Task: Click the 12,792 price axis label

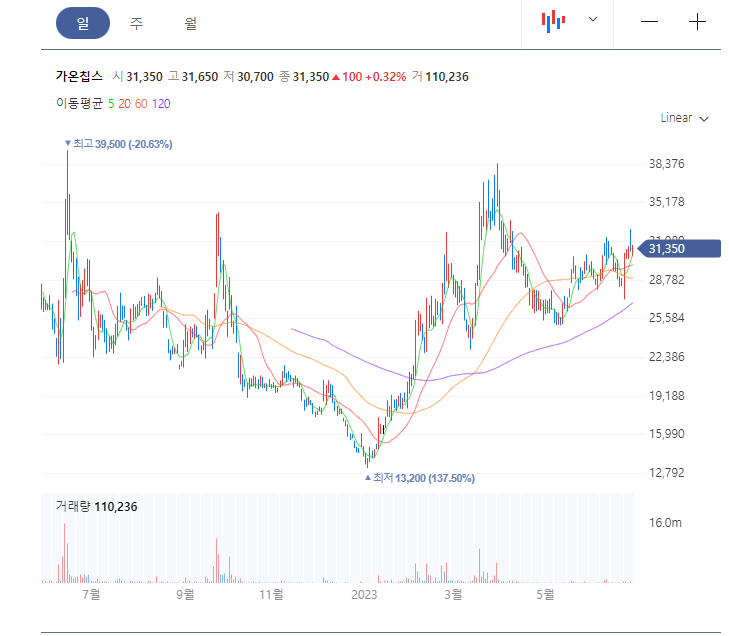Action: [x=667, y=473]
